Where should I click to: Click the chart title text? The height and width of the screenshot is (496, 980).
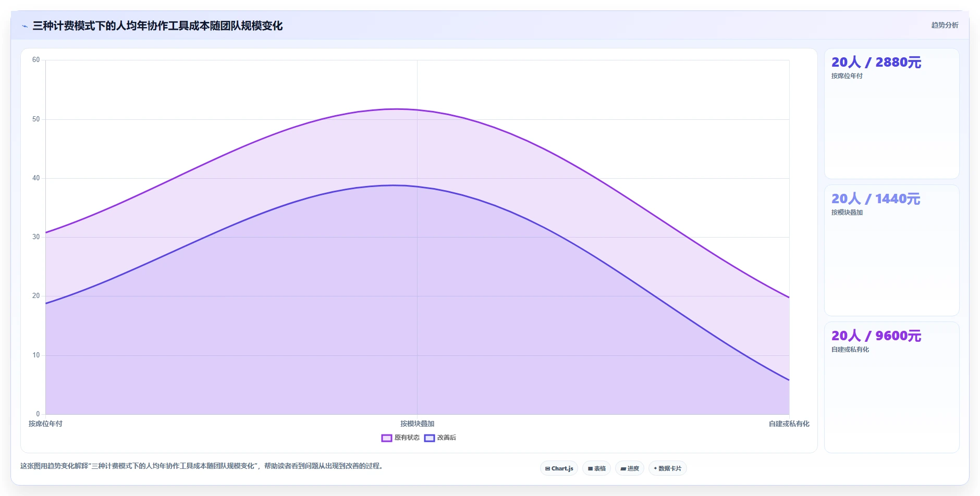tap(157, 26)
